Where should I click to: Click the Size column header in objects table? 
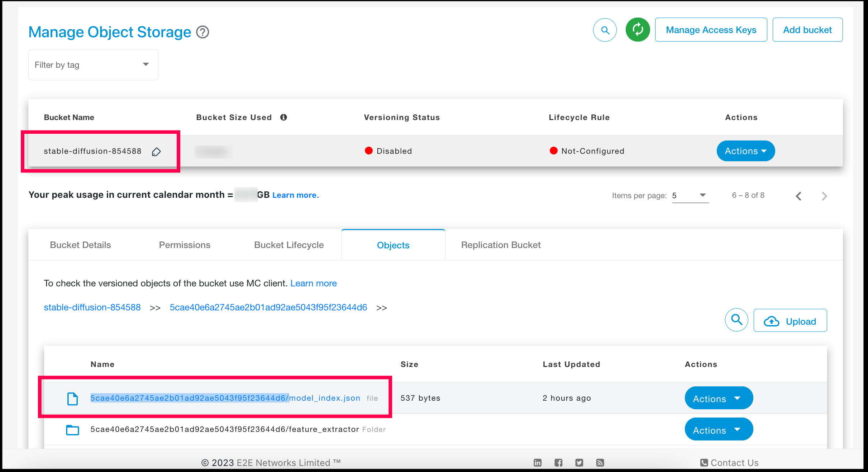[409, 364]
